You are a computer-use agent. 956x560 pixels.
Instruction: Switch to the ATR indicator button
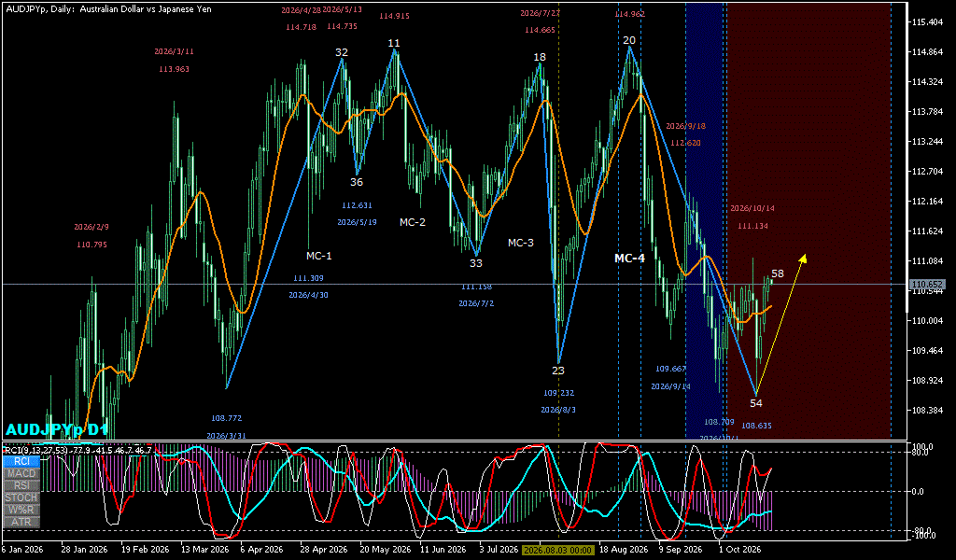[x=21, y=523]
